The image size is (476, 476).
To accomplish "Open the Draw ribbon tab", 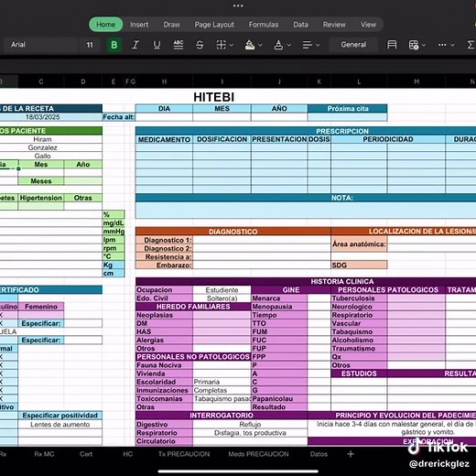I will coord(171,25).
